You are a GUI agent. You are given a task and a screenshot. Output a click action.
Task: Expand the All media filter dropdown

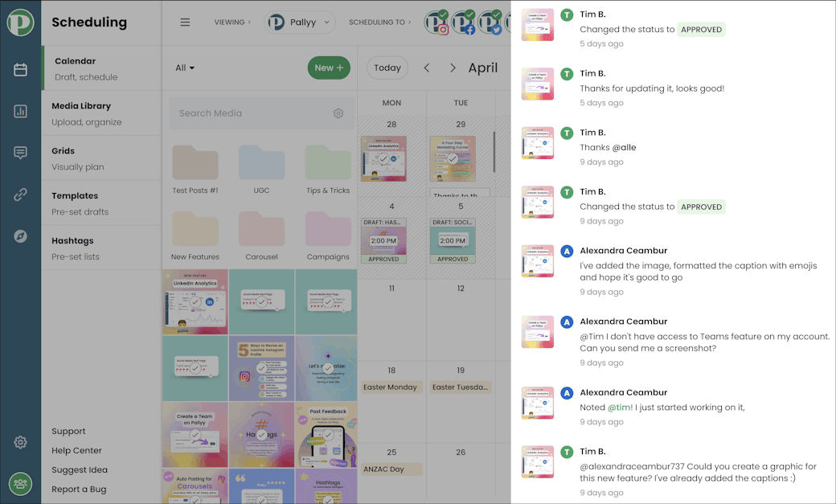point(185,68)
